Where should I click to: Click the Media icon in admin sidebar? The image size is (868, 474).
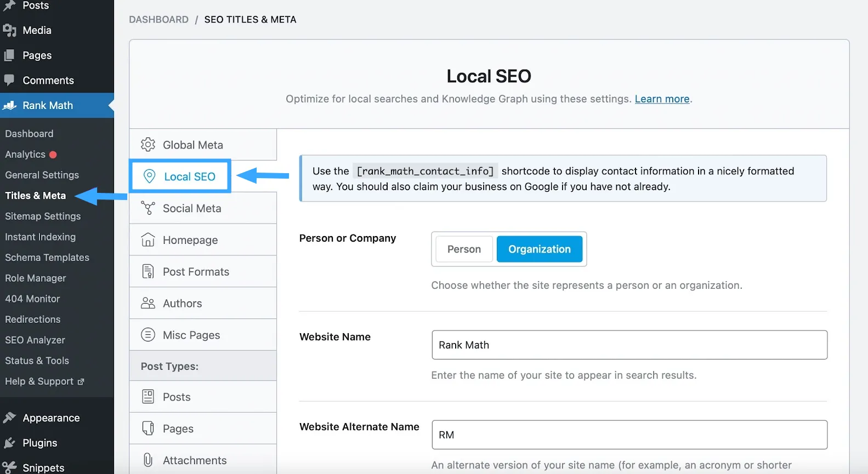[x=9, y=31]
